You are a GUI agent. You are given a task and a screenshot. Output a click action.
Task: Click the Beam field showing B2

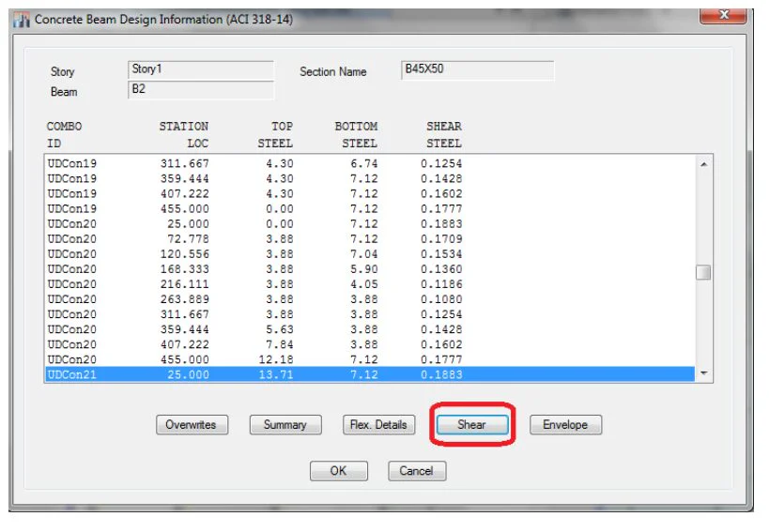(x=201, y=90)
